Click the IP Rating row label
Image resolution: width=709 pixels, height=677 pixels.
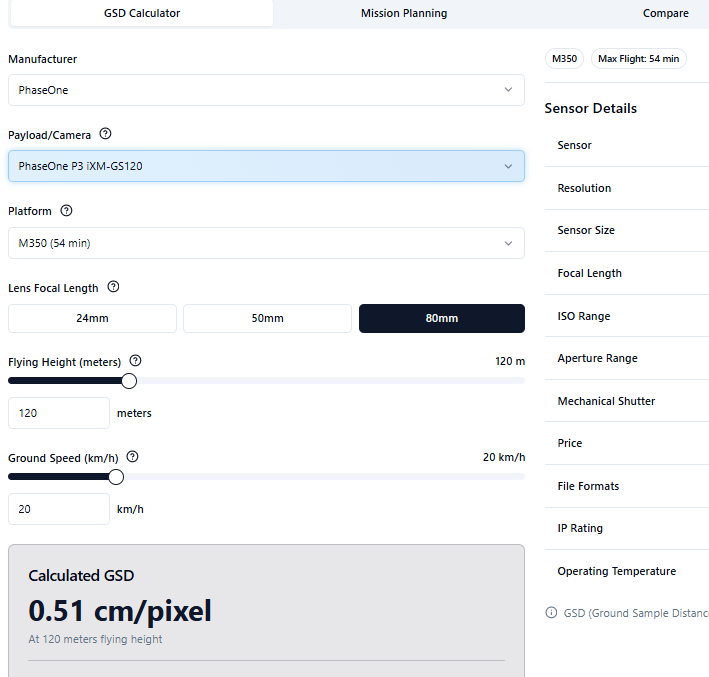point(580,528)
